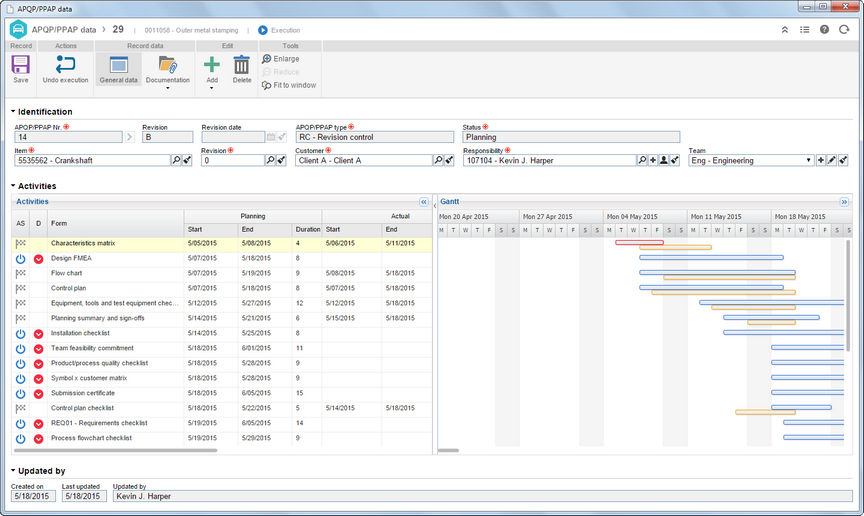Click the clear icon beside the Revision 0 field
864x516 pixels.
point(282,160)
